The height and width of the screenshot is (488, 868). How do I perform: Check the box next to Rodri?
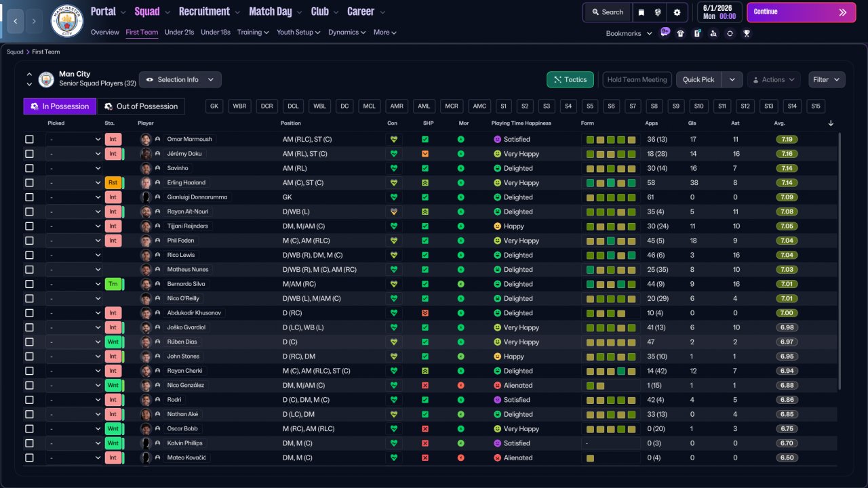29,400
